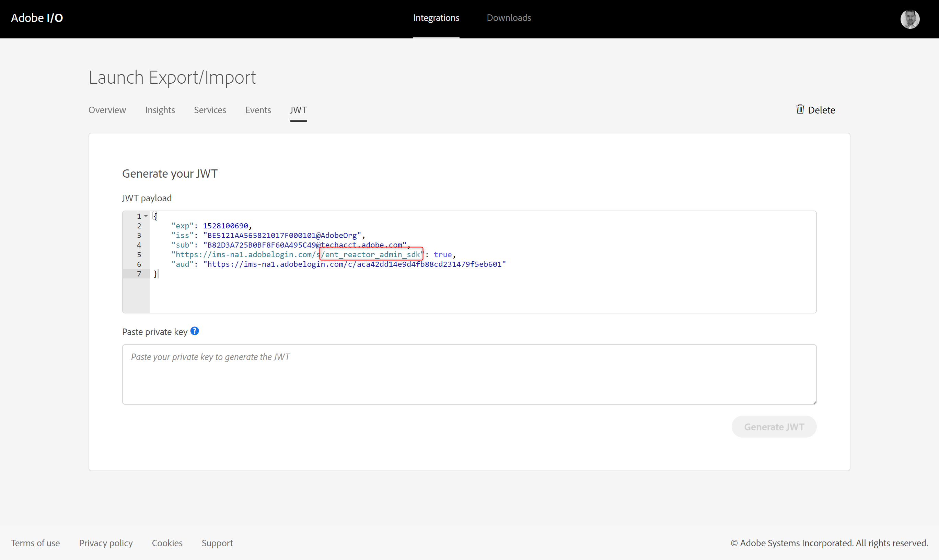This screenshot has width=939, height=560.
Task: Follow the Cookies footer link
Action: 167,543
